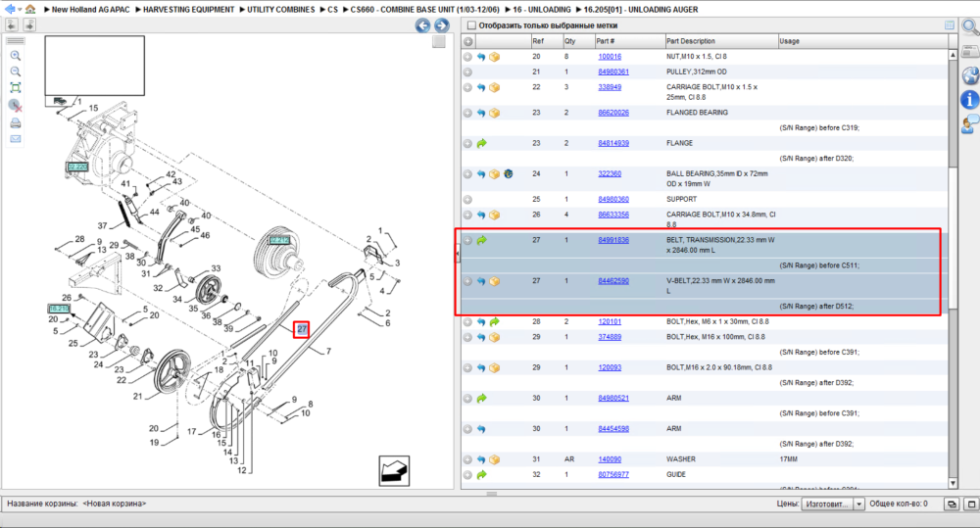Open dropdown arrow next to back arrow
Viewport: 980px width, 528px height.
20,10
